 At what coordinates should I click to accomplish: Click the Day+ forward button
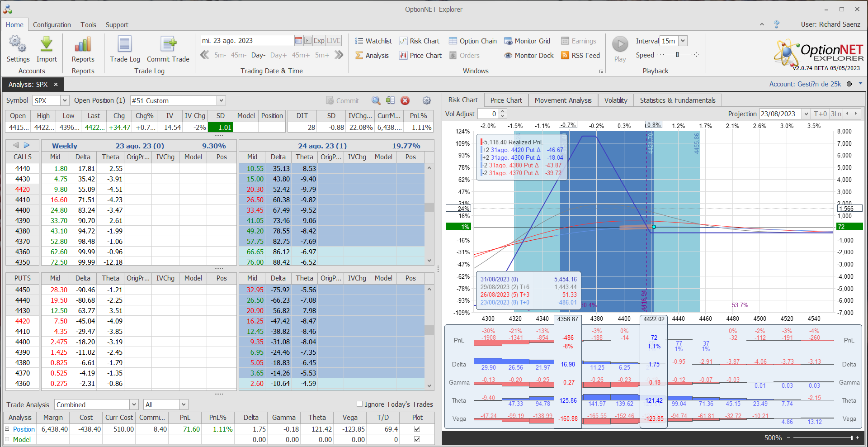click(x=278, y=55)
